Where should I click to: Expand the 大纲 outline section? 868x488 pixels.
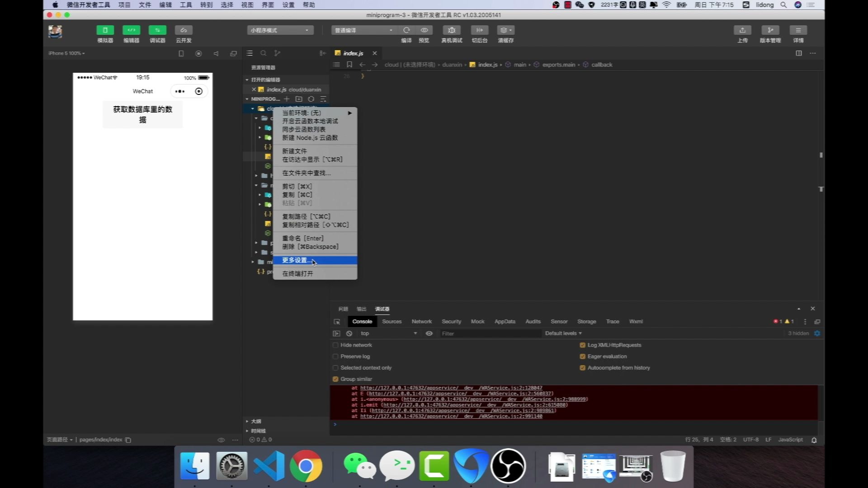pyautogui.click(x=256, y=421)
